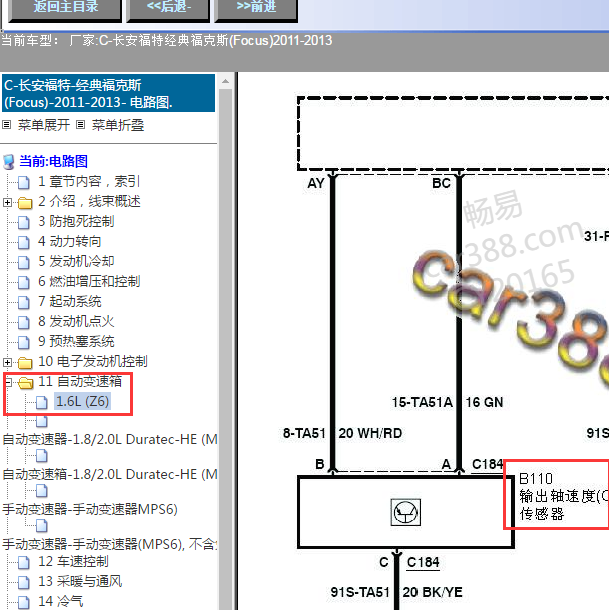Click the sensor symbol inside B110 box

click(405, 512)
